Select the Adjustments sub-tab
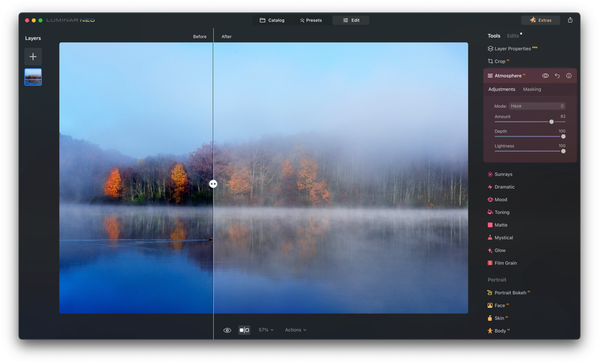599x364 pixels. pos(501,89)
